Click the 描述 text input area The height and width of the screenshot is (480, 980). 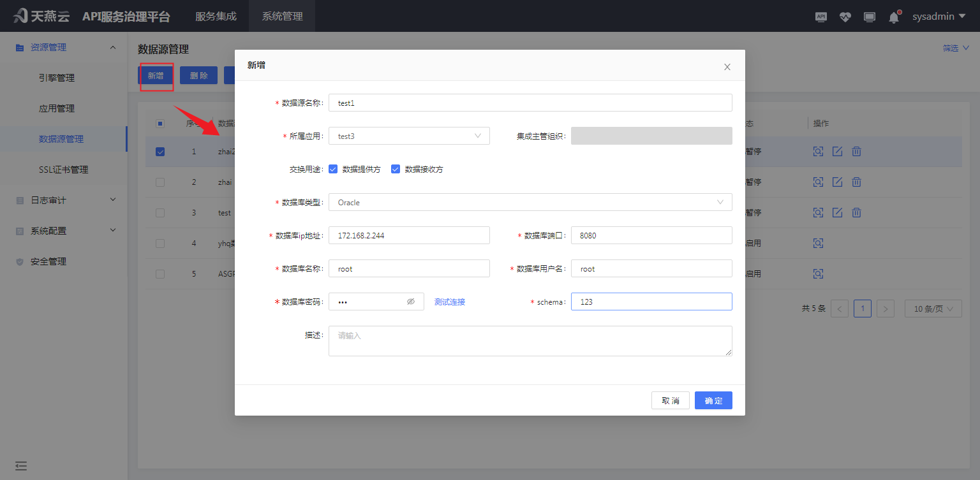click(x=530, y=340)
